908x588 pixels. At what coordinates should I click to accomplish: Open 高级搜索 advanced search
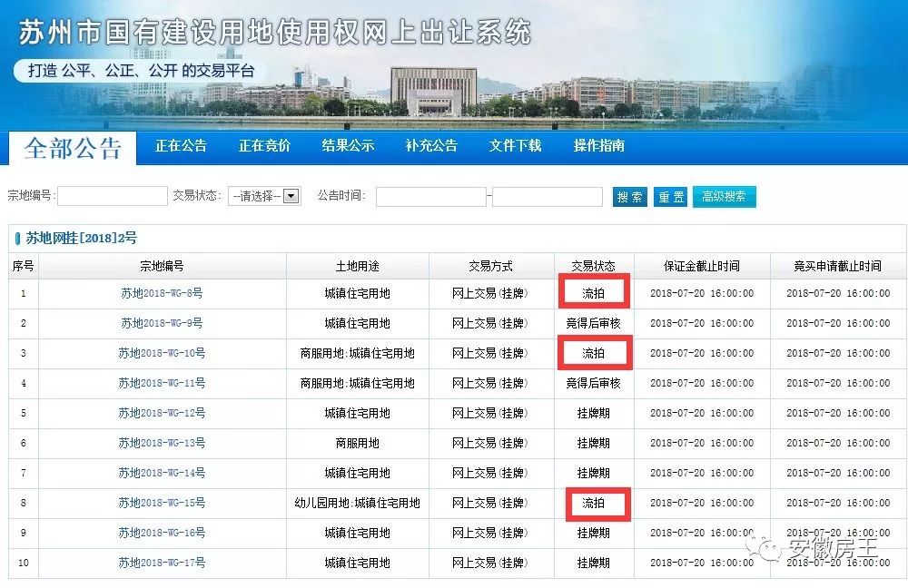pyautogui.click(x=724, y=197)
